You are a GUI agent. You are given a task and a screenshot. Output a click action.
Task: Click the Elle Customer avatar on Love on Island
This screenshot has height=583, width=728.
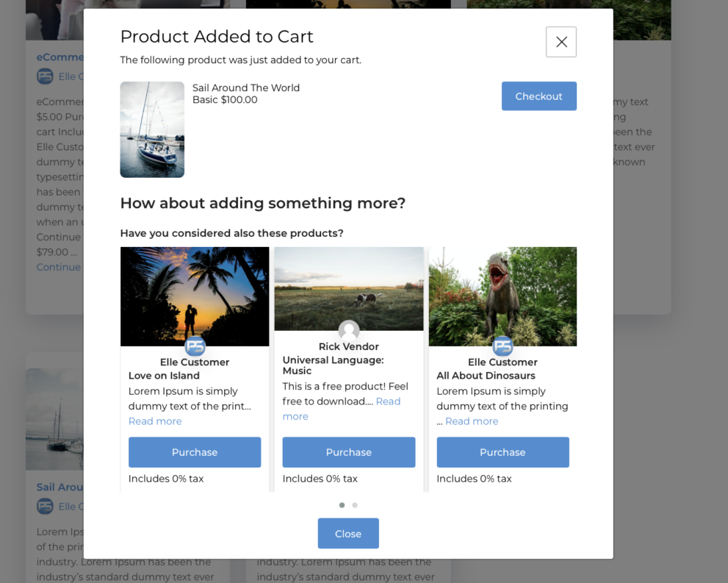(x=195, y=346)
